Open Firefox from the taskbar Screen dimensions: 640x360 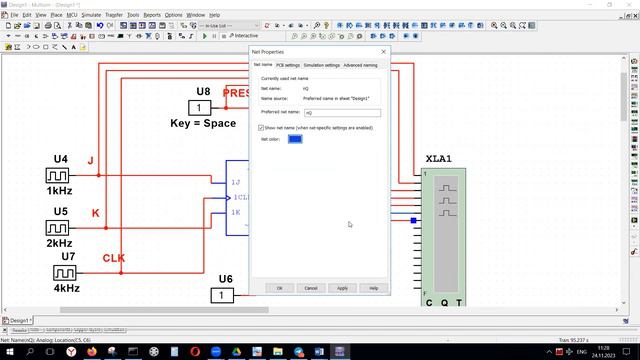(92, 351)
